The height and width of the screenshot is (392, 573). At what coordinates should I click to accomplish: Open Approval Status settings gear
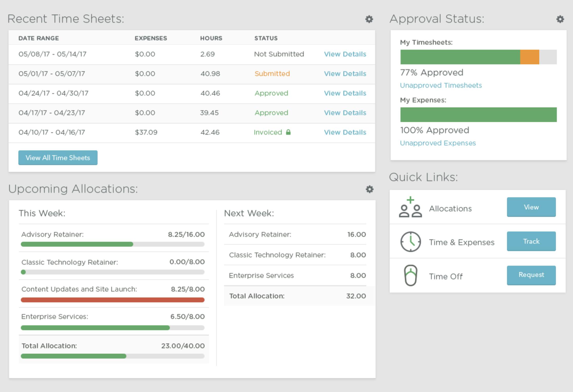560,19
